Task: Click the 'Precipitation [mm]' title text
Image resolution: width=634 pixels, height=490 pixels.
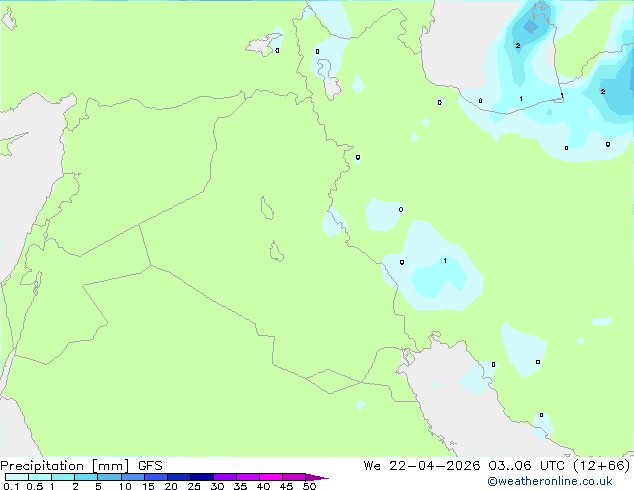Action: 65,466
